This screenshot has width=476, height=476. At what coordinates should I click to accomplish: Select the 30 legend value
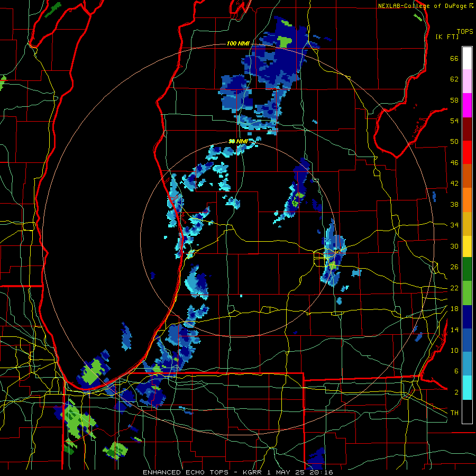click(454, 246)
